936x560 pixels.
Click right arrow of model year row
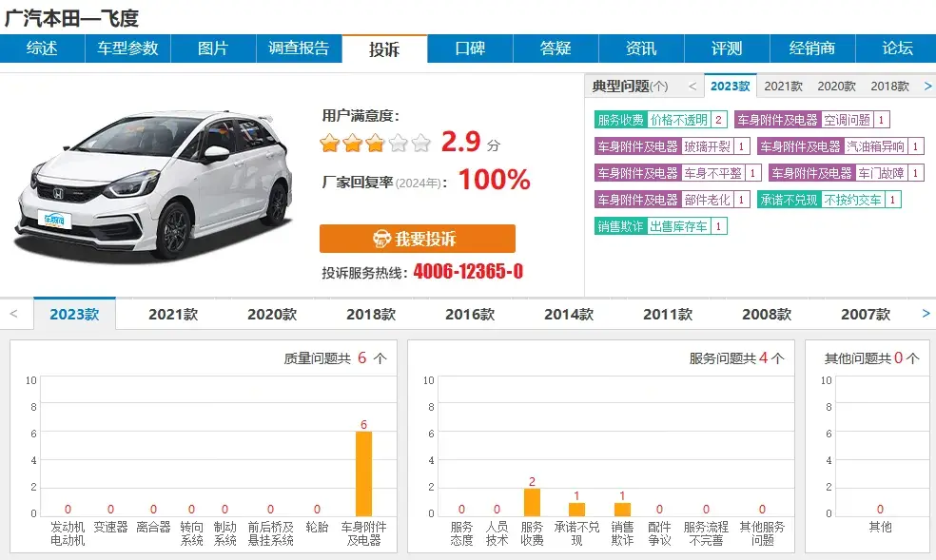(926, 314)
